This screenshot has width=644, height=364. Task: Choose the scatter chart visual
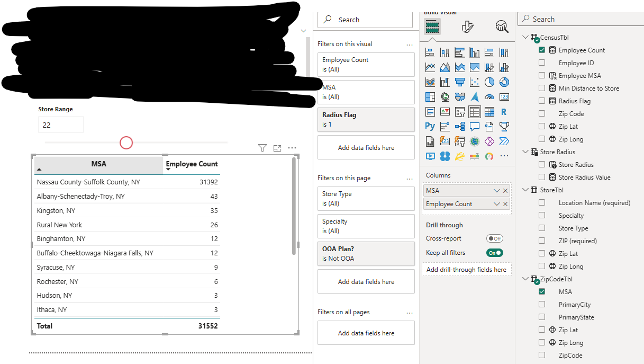[x=474, y=82]
